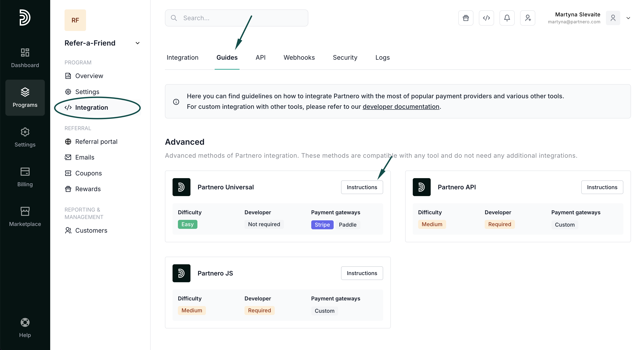
Task: Open the Logs tab
Action: tap(382, 58)
